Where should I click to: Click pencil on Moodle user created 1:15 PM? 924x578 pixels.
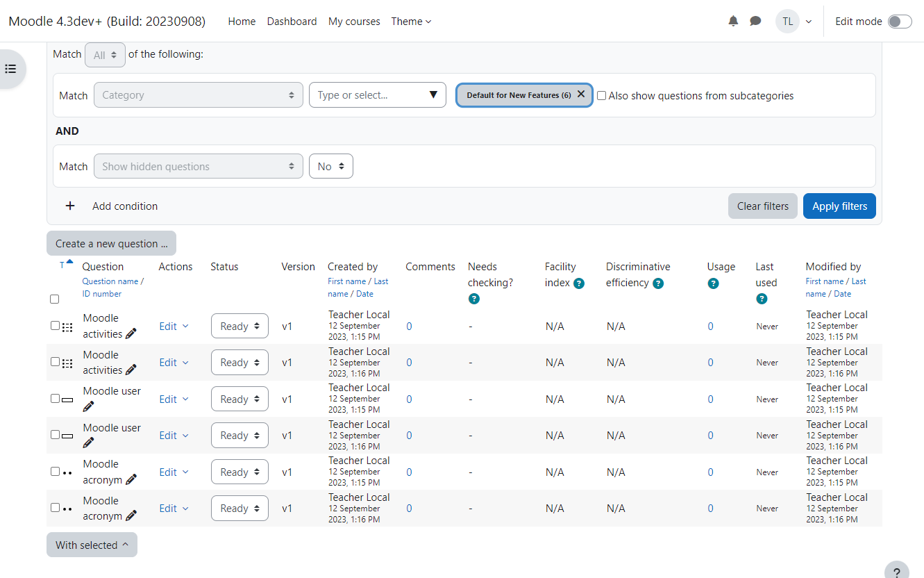(88, 407)
